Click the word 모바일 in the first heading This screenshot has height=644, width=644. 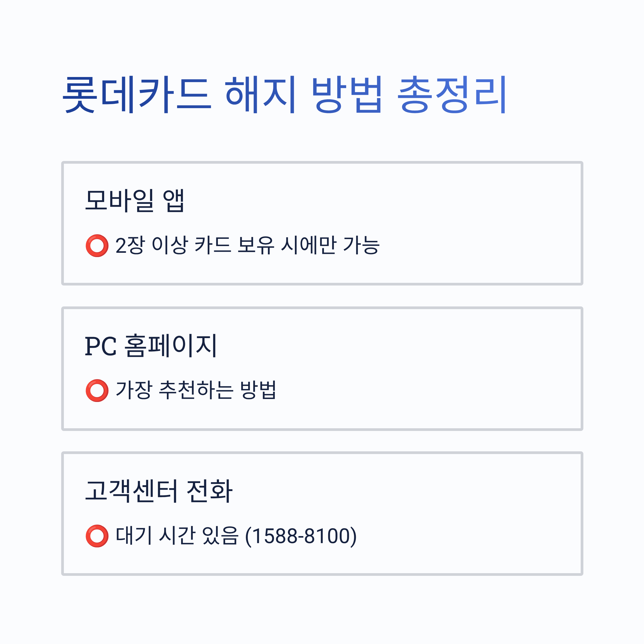tap(120, 200)
